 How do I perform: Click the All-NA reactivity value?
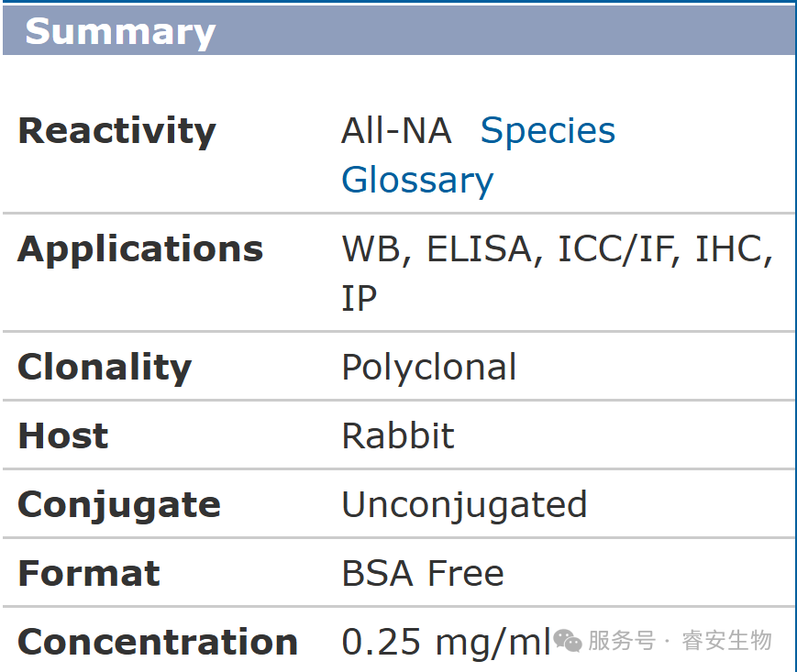coord(396,131)
